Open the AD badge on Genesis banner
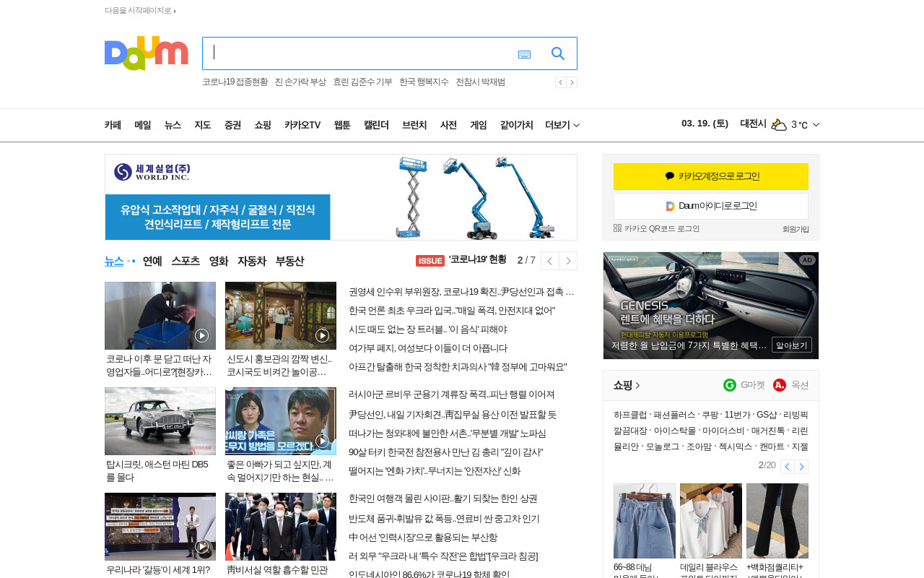The width and height of the screenshot is (924, 578). [807, 260]
